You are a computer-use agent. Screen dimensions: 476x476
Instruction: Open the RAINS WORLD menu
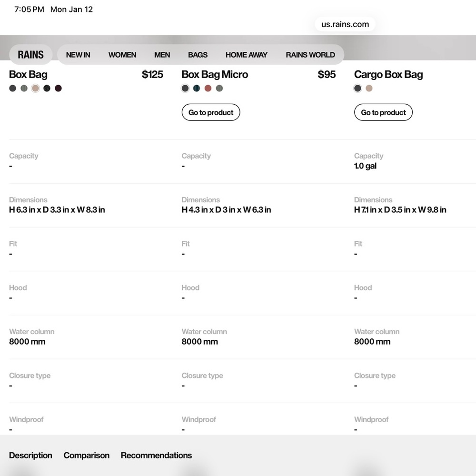click(310, 55)
